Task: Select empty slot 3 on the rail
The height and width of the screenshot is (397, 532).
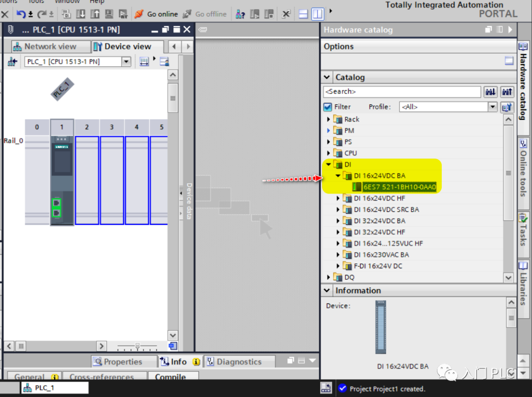Action: (112, 180)
